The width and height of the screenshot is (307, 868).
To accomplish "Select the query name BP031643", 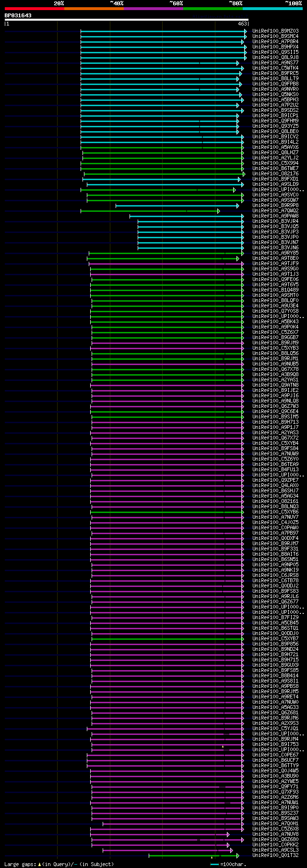I will (18, 15).
